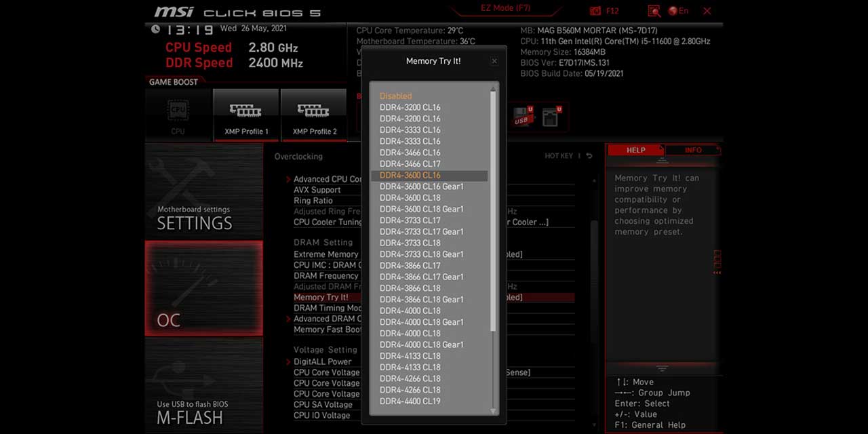Expand the DigitALL Power submenu

[322, 361]
